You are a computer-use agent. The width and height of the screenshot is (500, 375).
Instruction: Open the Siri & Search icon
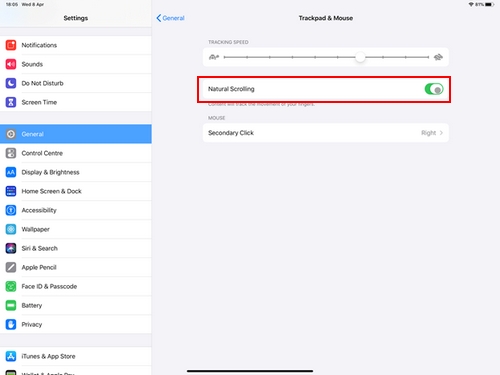click(11, 248)
